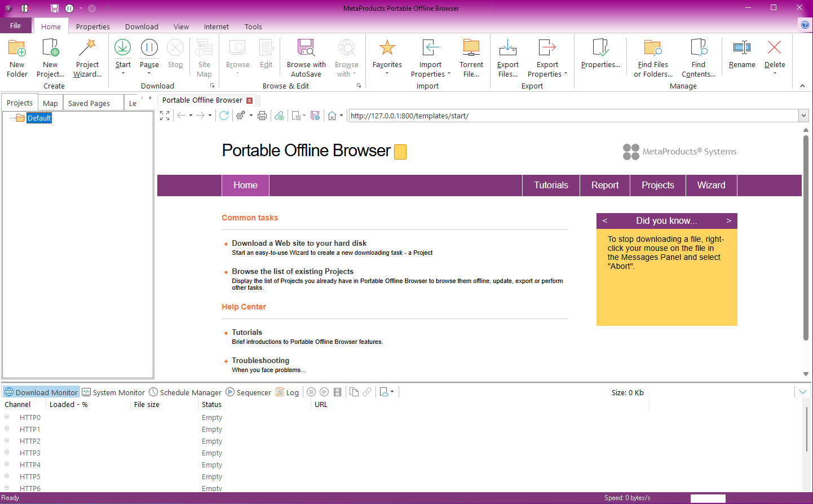This screenshot has width=813, height=504.
Task: Open the Internet ribbon tab
Action: (216, 26)
